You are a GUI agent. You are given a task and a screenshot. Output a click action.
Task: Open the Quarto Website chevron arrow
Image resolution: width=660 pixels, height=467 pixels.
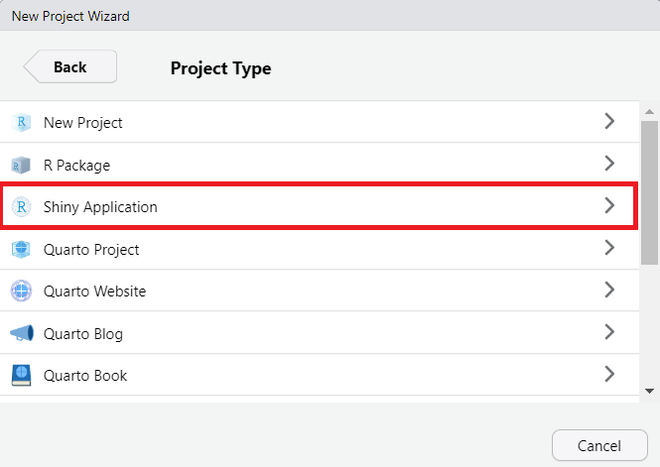[x=610, y=290]
